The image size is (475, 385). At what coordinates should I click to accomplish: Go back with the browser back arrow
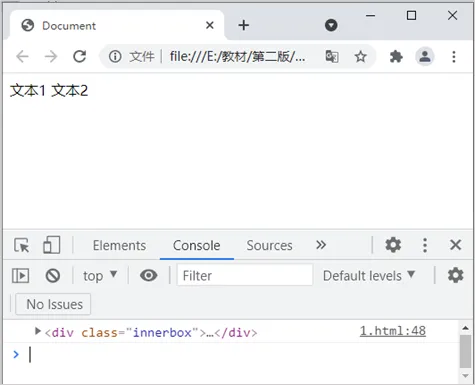click(22, 56)
